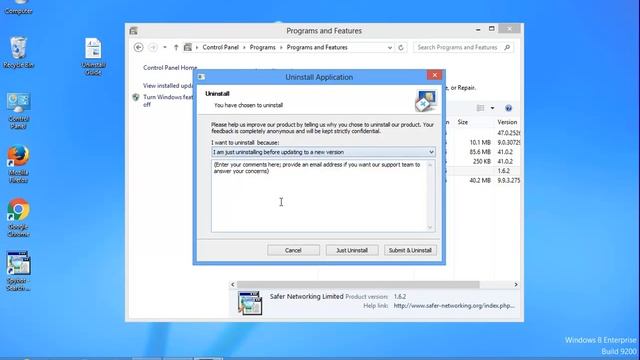Go up one folder level arrow
Viewport: 640px width, 360px height.
point(176,47)
